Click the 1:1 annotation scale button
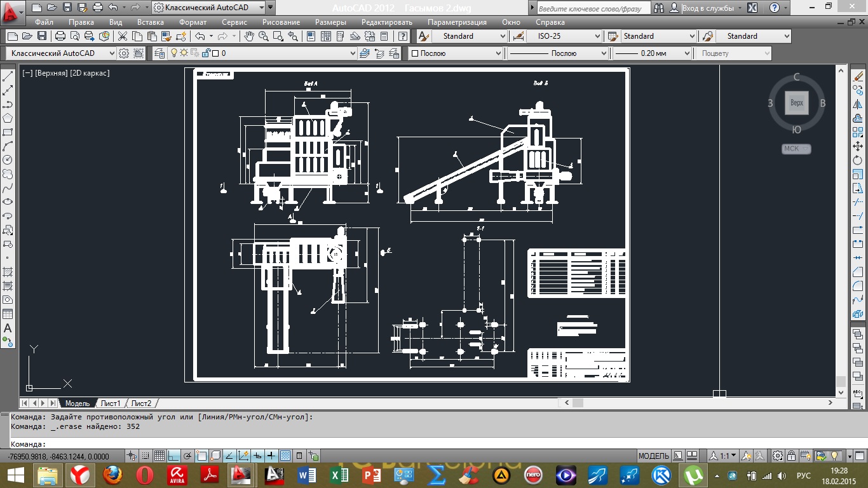 pos(723,456)
